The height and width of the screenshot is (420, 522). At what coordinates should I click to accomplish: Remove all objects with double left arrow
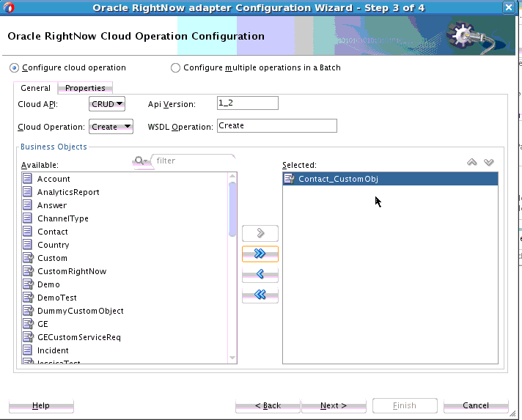(260, 295)
